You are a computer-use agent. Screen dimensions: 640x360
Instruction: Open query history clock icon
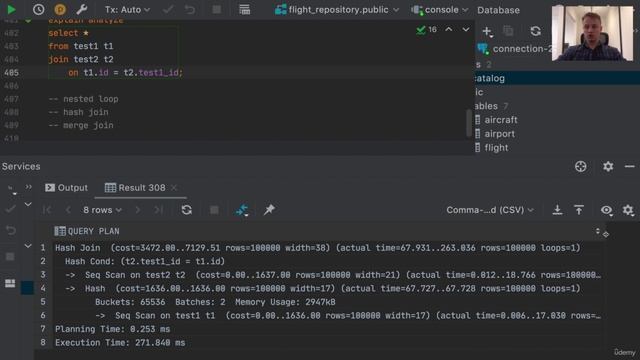pyautogui.click(x=38, y=9)
